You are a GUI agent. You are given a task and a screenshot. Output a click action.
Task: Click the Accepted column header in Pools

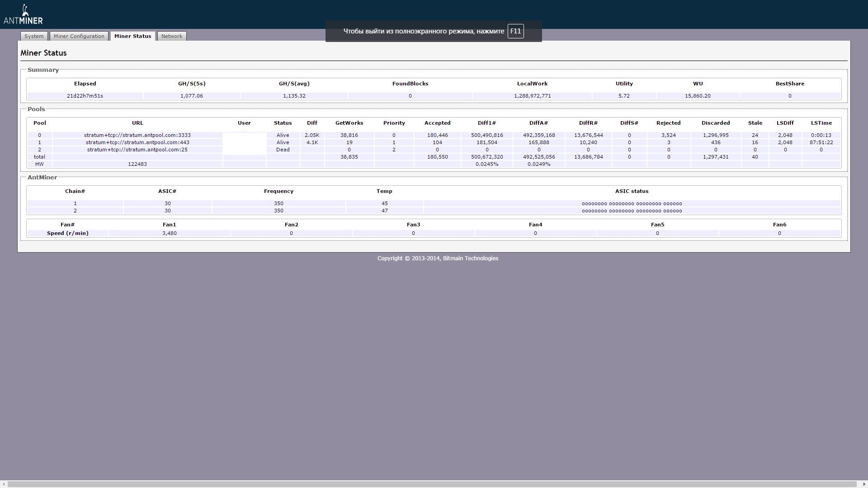437,123
